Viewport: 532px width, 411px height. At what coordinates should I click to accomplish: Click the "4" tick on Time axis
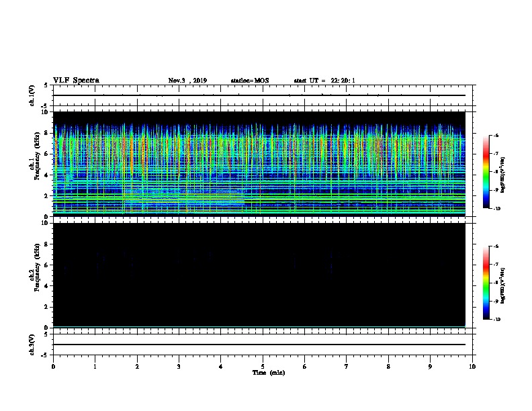click(221, 367)
